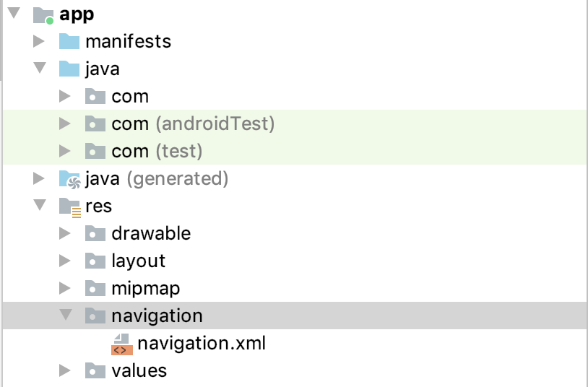The height and width of the screenshot is (387, 588).
Task: Click the manifests folder icon
Action: click(x=69, y=41)
